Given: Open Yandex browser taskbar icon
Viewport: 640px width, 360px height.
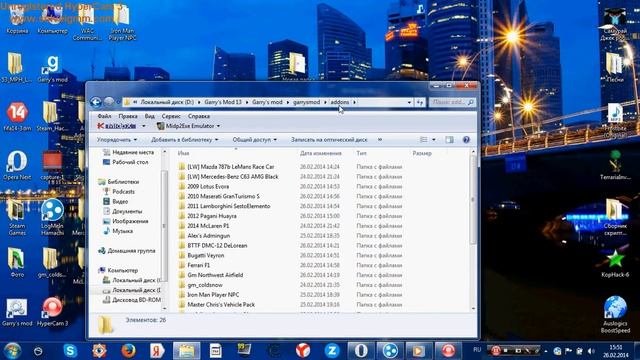Looking at the screenshot, I should (302, 351).
